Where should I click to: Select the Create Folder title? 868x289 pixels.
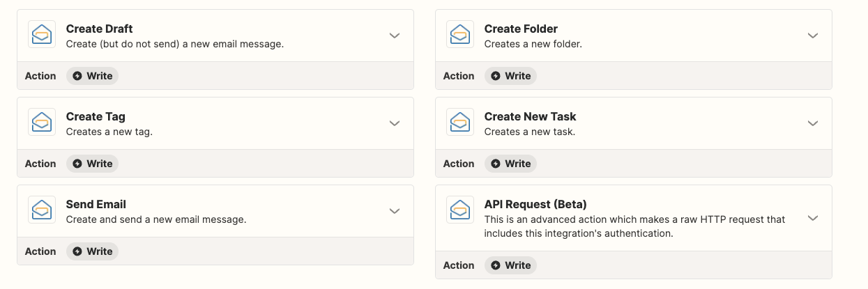[521, 29]
